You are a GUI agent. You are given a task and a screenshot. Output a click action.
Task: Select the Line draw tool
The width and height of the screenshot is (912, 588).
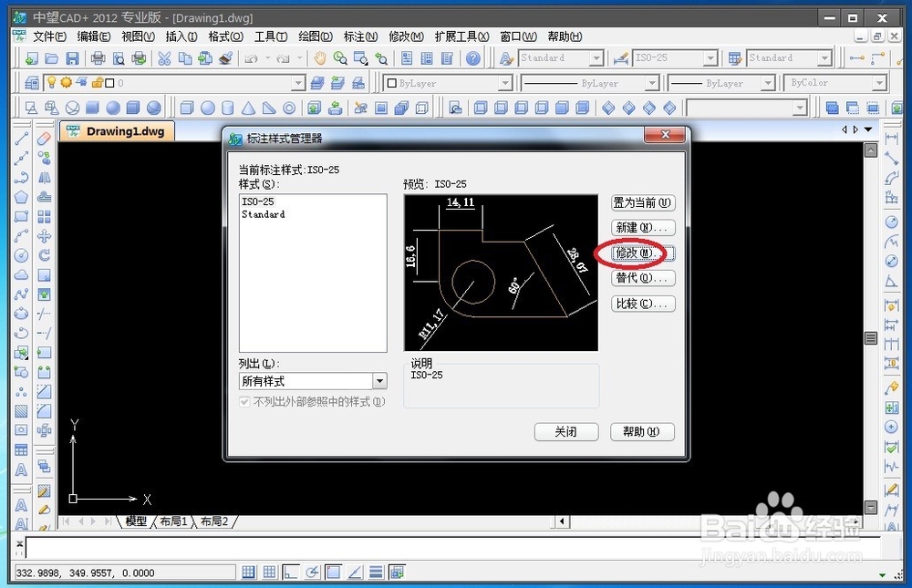pyautogui.click(x=22, y=139)
